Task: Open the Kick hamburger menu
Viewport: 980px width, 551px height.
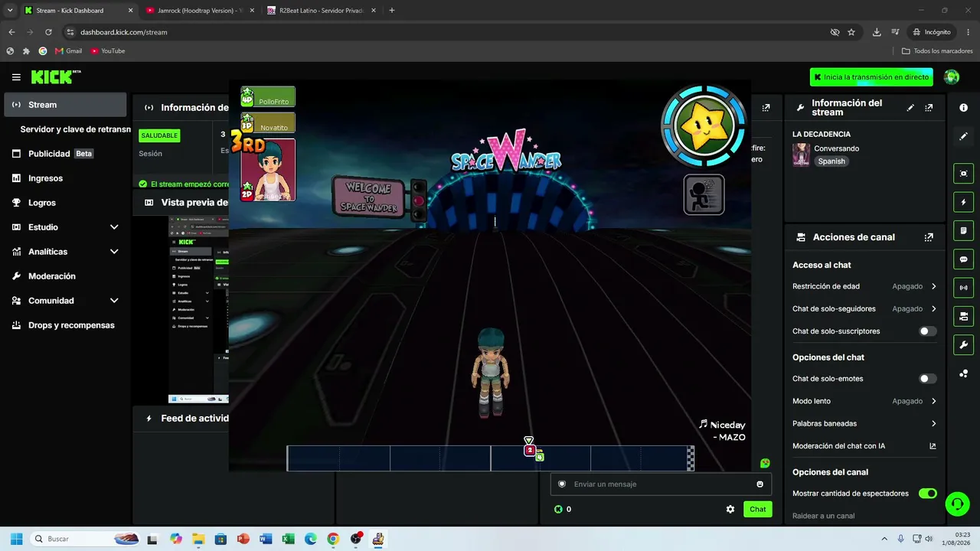Action: pos(16,77)
